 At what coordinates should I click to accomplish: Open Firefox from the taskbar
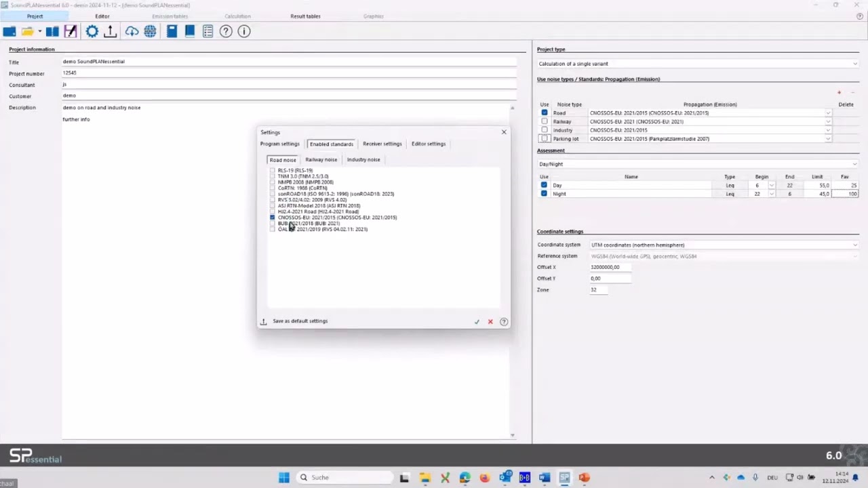[x=484, y=478]
